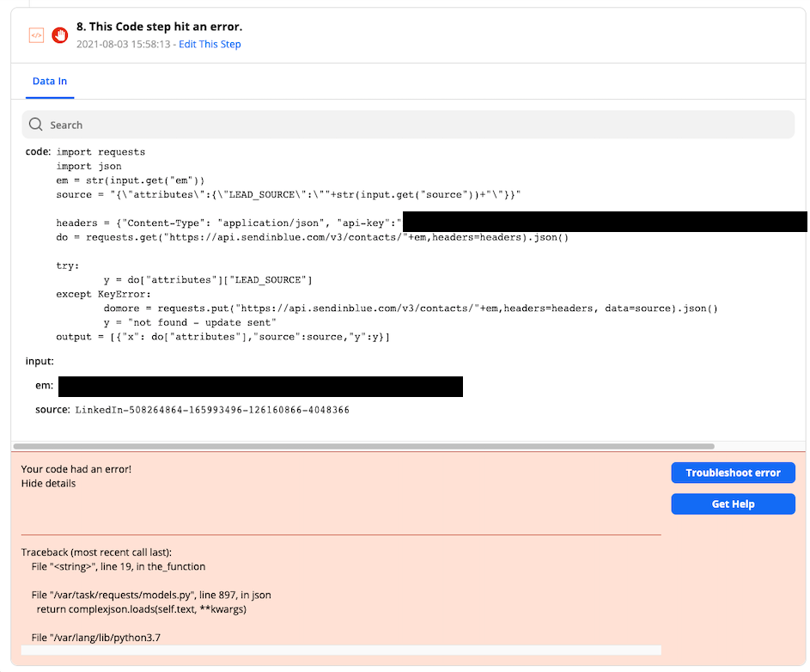This screenshot has width=810, height=672.
Task: Click the 'domore = requests.put' line
Action: coord(411,309)
